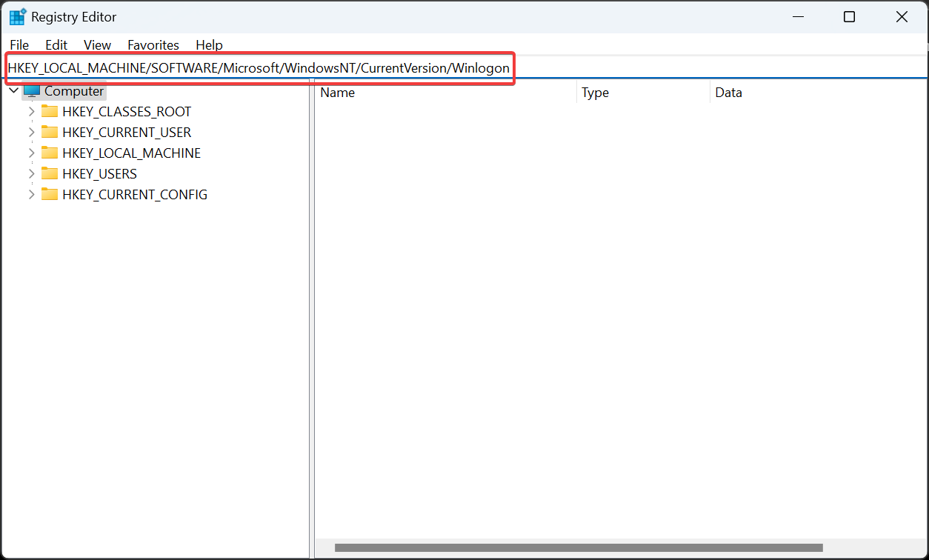Image resolution: width=929 pixels, height=560 pixels.
Task: Click the HKEY_CLASSES_ROOT folder icon
Action: click(50, 112)
